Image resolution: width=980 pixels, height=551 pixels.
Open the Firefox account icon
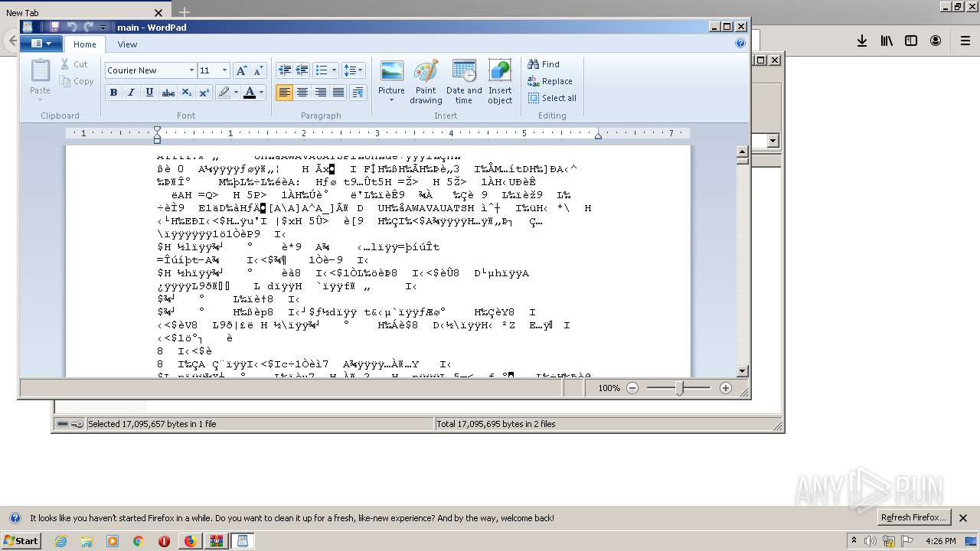(936, 41)
